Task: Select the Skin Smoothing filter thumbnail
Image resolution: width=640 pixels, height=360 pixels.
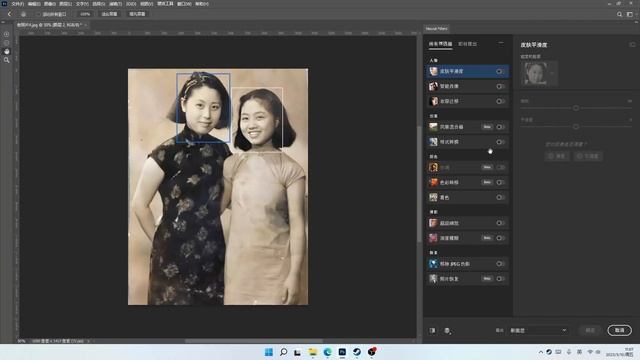Action: [x=433, y=71]
